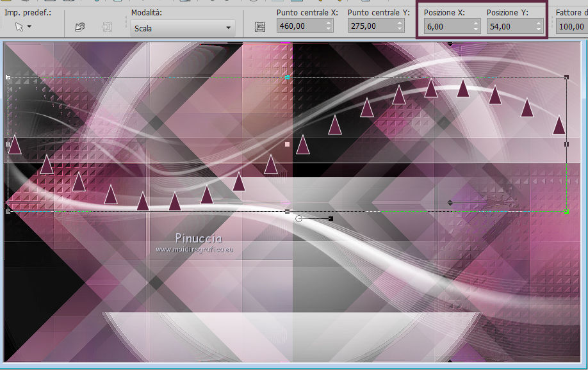Click the greyed perspective correction icon
The width and height of the screenshot is (588, 370).
click(x=107, y=27)
